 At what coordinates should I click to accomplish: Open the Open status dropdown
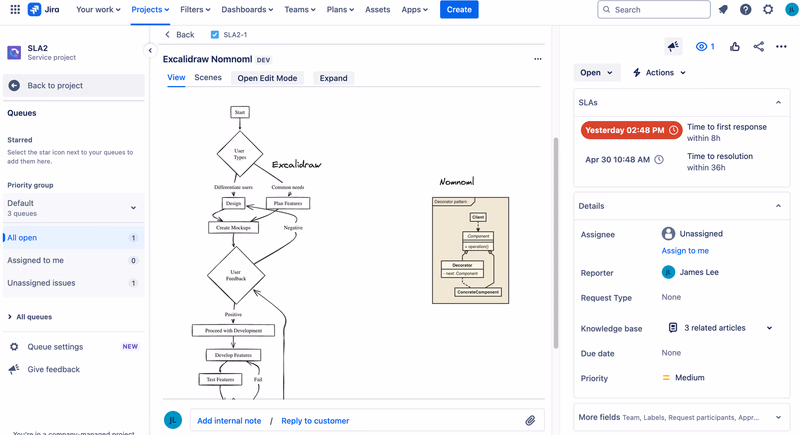[x=596, y=72]
